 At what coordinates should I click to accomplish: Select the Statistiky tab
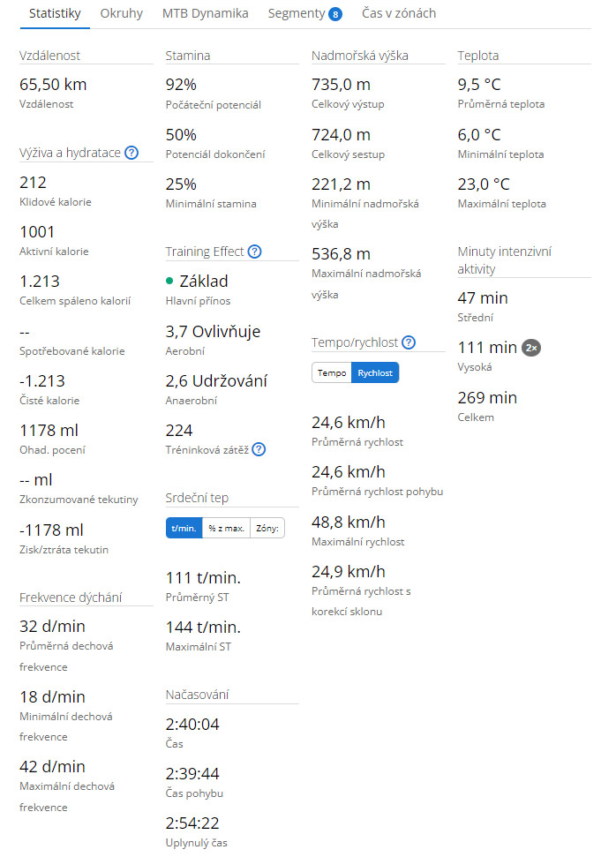tap(55, 13)
